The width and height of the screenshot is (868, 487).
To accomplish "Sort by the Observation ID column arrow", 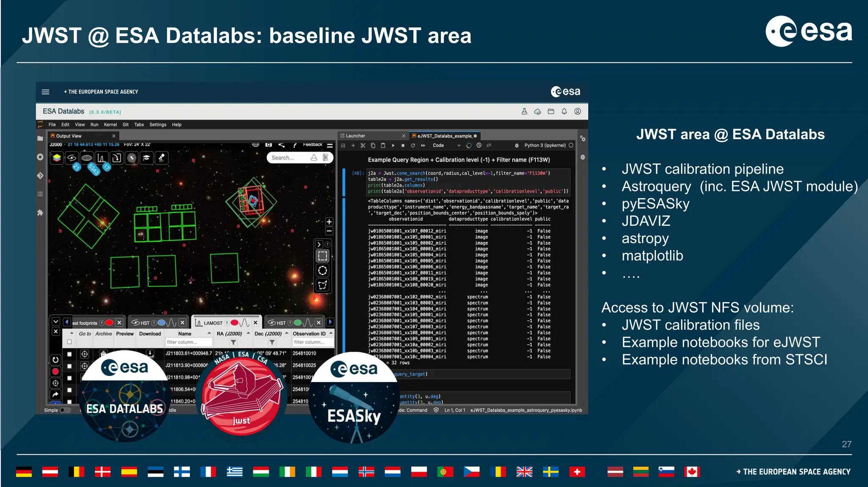I will pyautogui.click(x=331, y=333).
